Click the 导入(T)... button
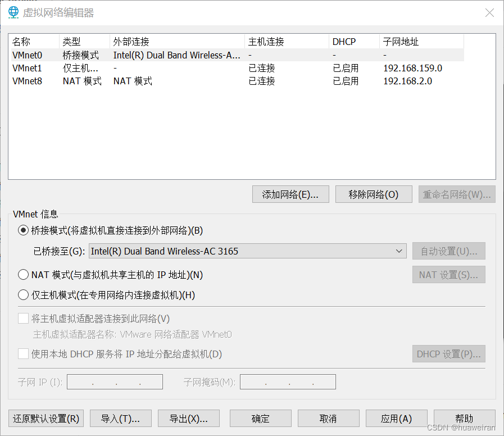The image size is (504, 436). point(121,419)
